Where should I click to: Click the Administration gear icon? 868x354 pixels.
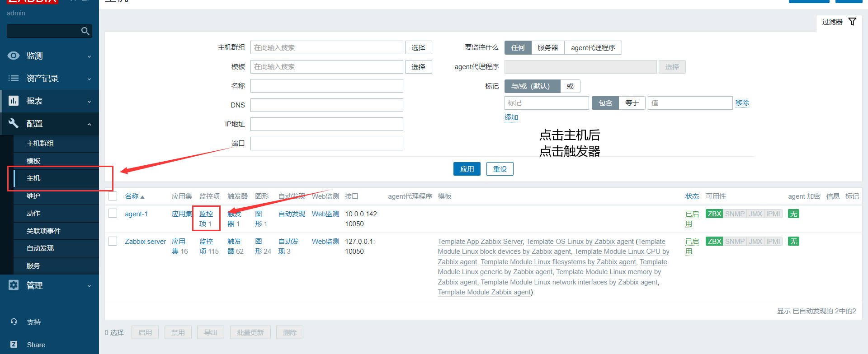(14, 285)
